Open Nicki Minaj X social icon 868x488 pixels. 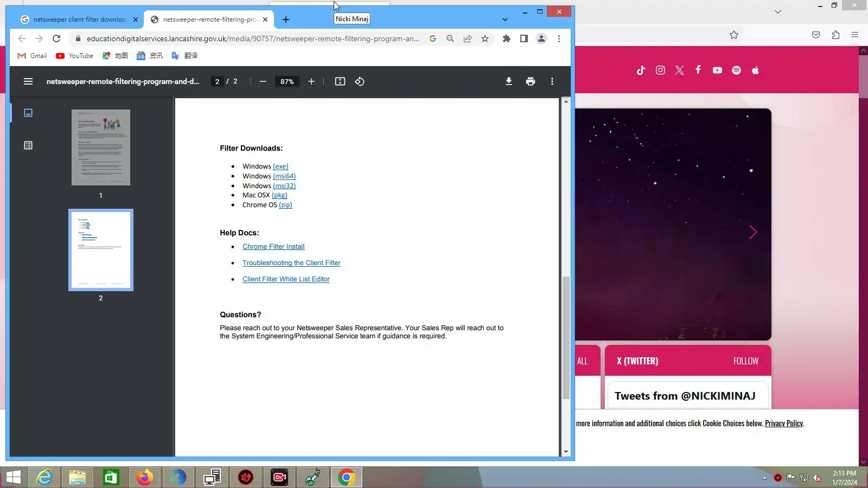[x=679, y=70]
